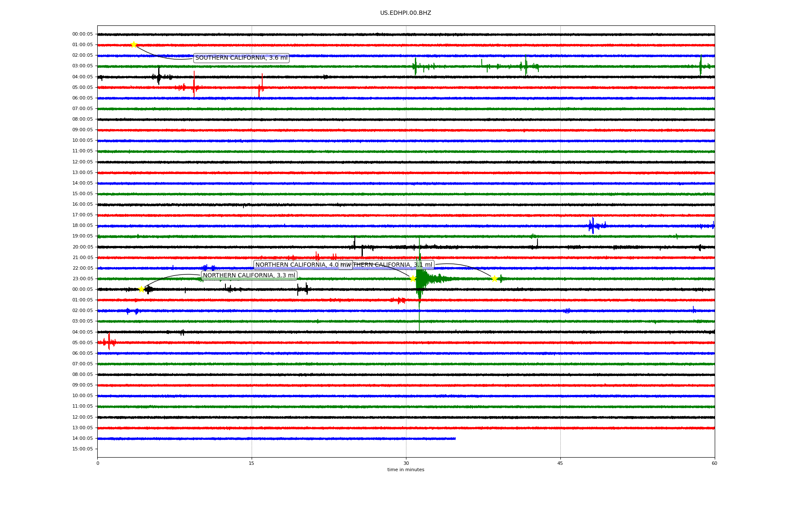Click the 16:00:05 row time label
The image size is (812, 508).
[82, 204]
